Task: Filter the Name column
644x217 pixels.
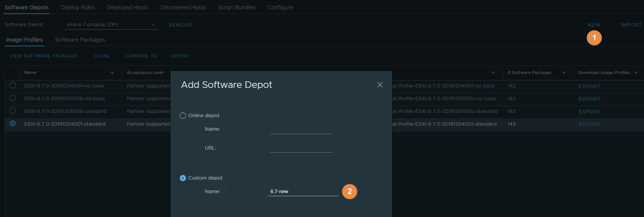Action: tap(112, 73)
